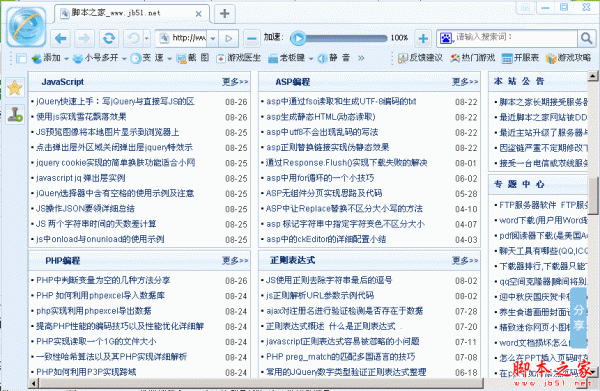Open article ASP无组件分页实现思路及代码

point(324,193)
